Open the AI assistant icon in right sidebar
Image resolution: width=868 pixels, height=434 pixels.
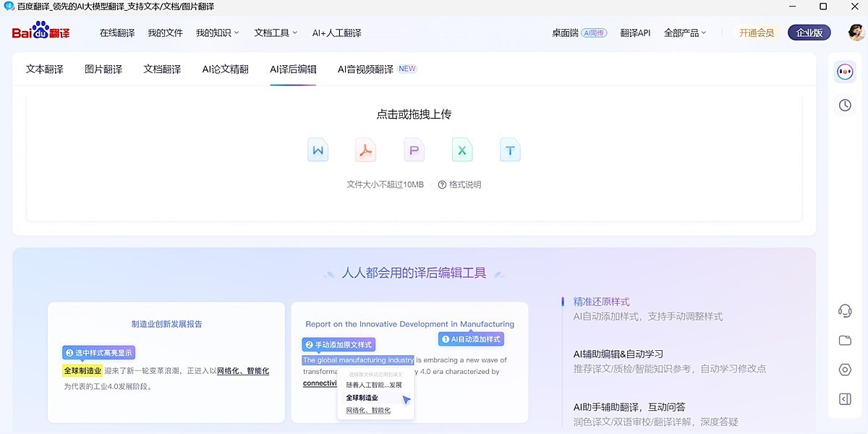click(844, 71)
